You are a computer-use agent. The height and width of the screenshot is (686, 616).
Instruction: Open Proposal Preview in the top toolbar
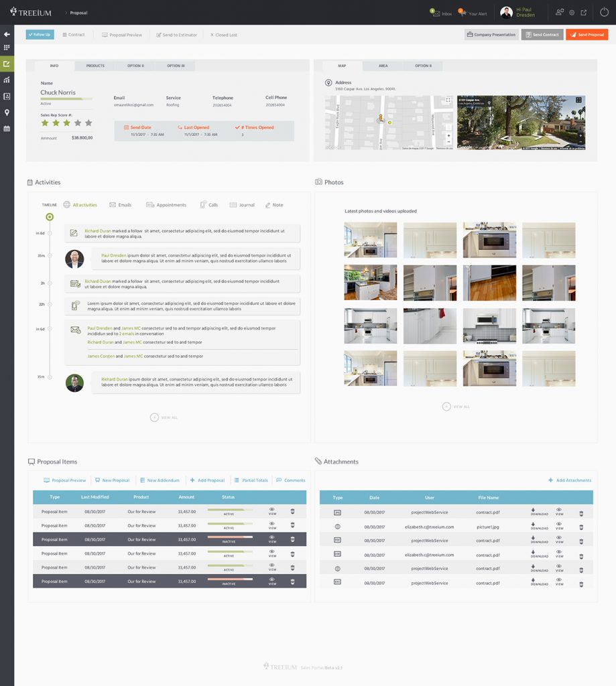(x=122, y=35)
